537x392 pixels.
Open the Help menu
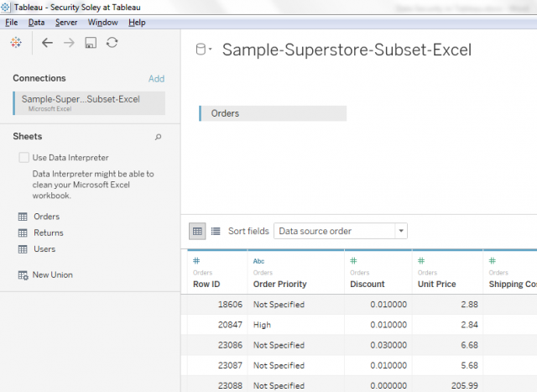137,23
